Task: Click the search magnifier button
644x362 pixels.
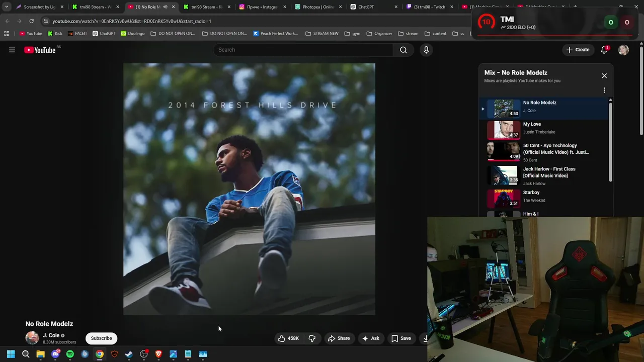Action: (404, 50)
